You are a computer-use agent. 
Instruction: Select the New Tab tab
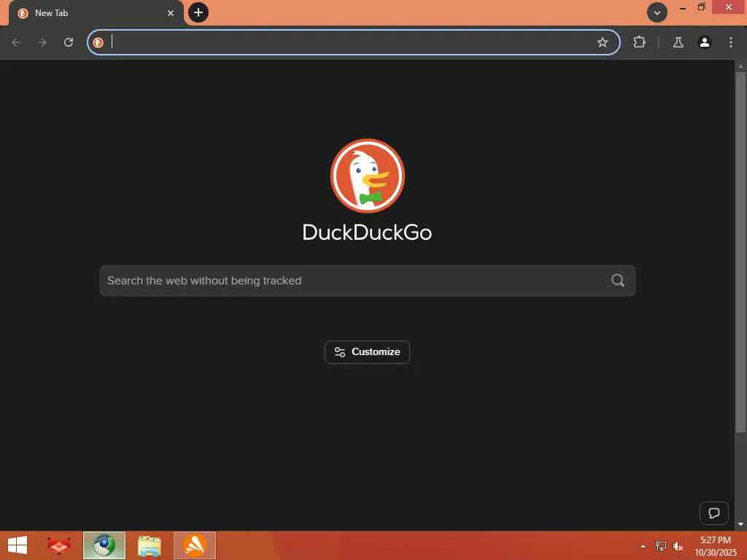pyautogui.click(x=96, y=13)
